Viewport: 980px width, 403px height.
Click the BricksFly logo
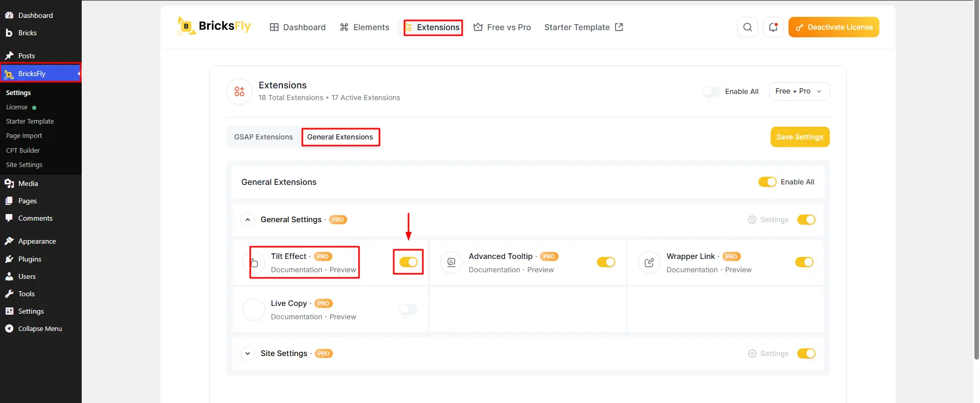click(x=214, y=27)
